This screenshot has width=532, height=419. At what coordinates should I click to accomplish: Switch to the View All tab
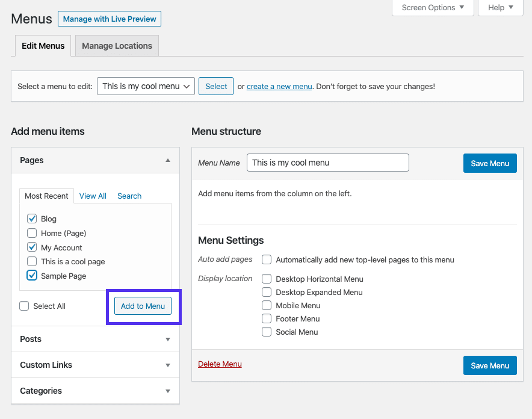coord(92,196)
